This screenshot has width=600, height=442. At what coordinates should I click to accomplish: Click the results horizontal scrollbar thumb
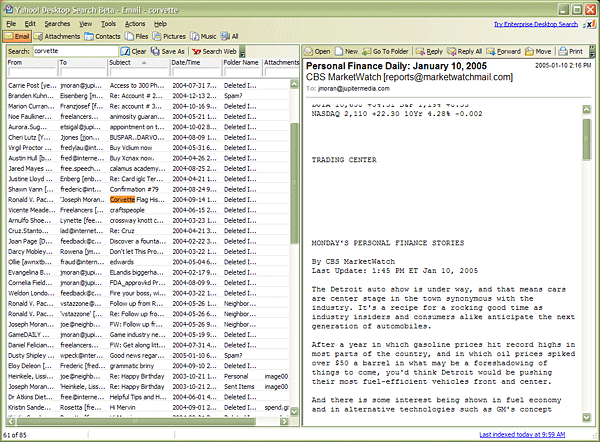point(136,421)
